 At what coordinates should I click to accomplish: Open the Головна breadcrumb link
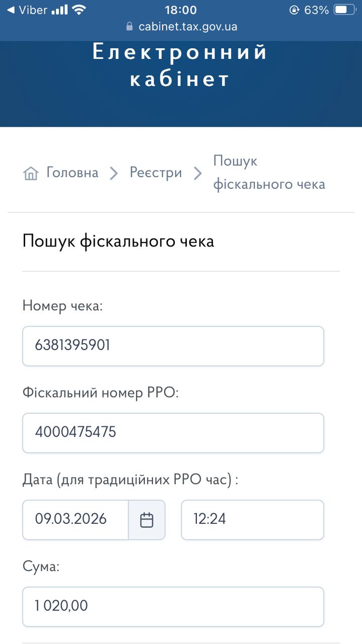72,173
